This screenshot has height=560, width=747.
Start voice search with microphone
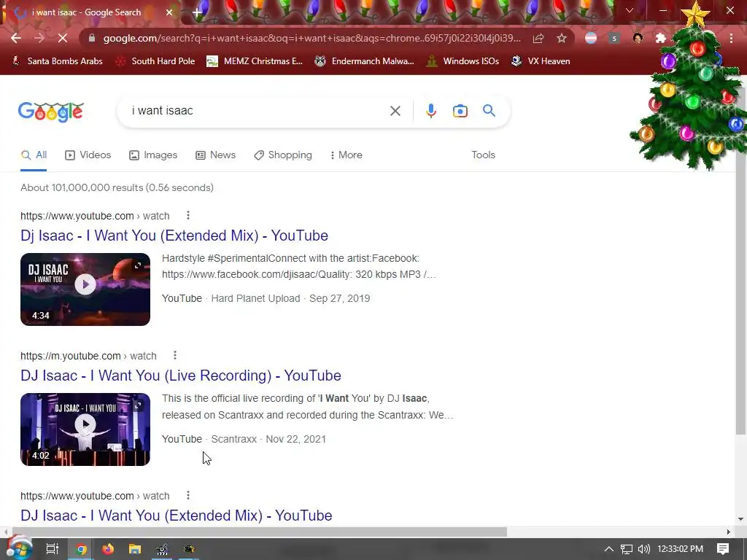(430, 111)
